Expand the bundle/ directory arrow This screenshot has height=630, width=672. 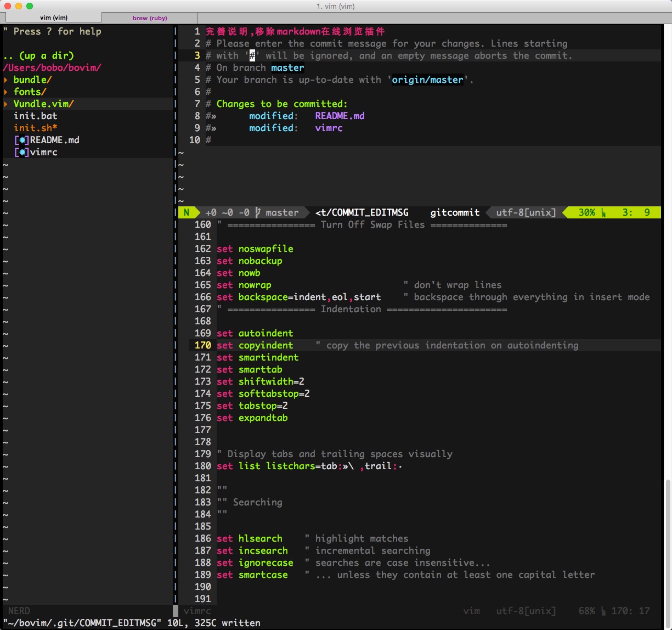[x=6, y=80]
